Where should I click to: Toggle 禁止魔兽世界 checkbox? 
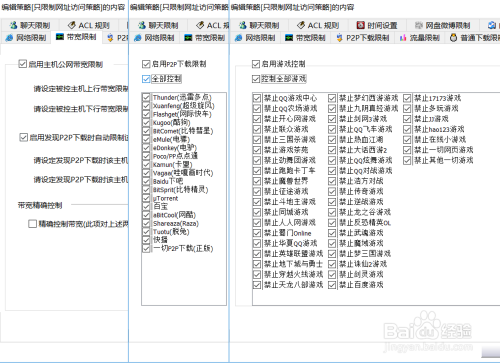tap(257, 181)
